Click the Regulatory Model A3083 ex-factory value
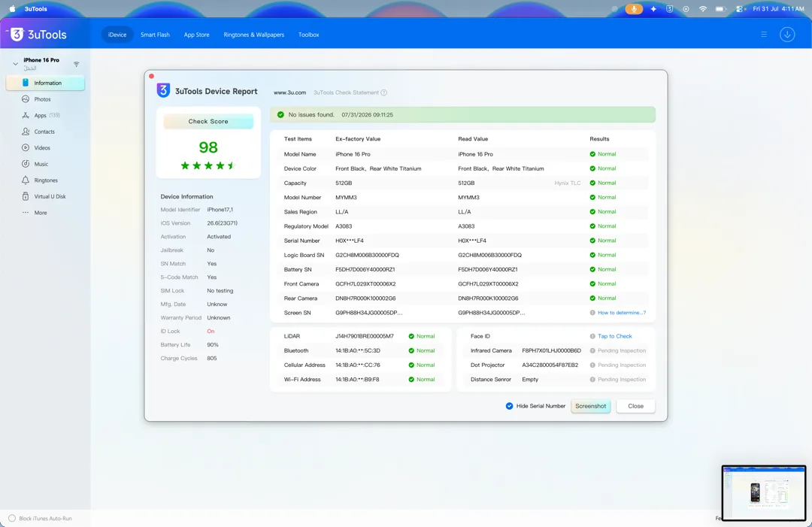The image size is (812, 527). [x=343, y=226]
